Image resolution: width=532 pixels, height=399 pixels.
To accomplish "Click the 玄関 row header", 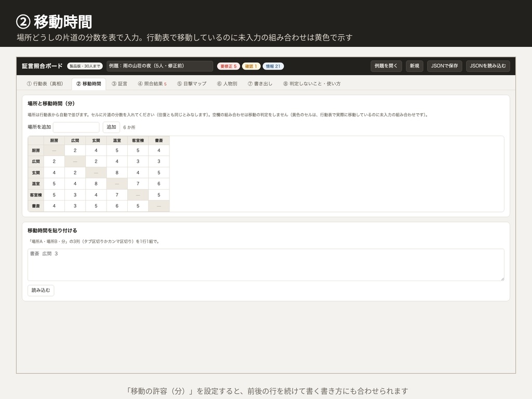I will coord(36,172).
